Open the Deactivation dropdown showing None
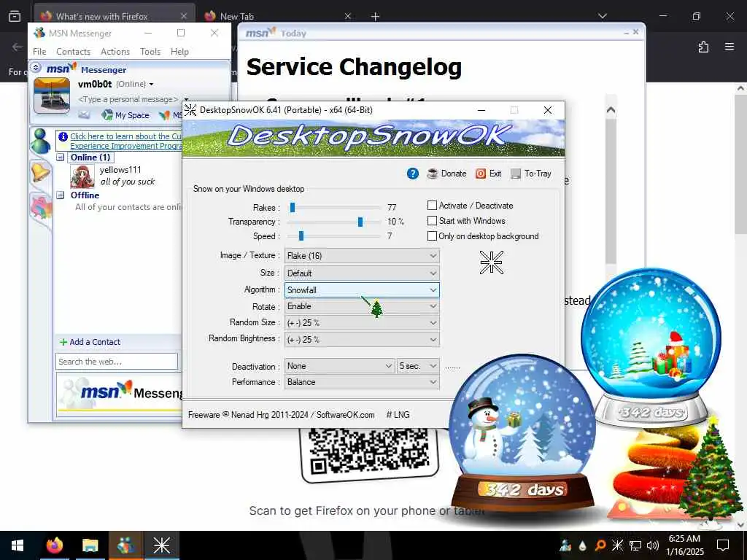Image resolution: width=747 pixels, height=560 pixels. (340, 366)
